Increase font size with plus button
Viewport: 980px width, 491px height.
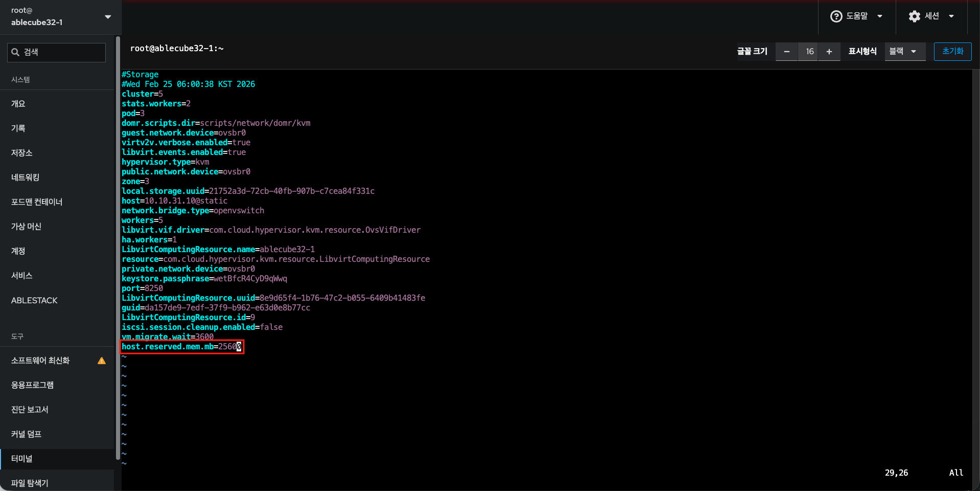pyautogui.click(x=829, y=52)
